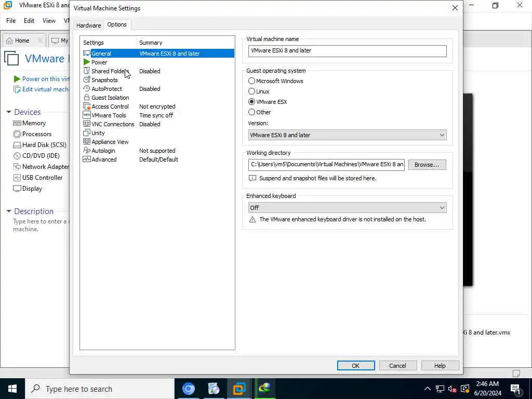Open the View menu in VMware window
This screenshot has height=399, width=532.
tap(49, 21)
